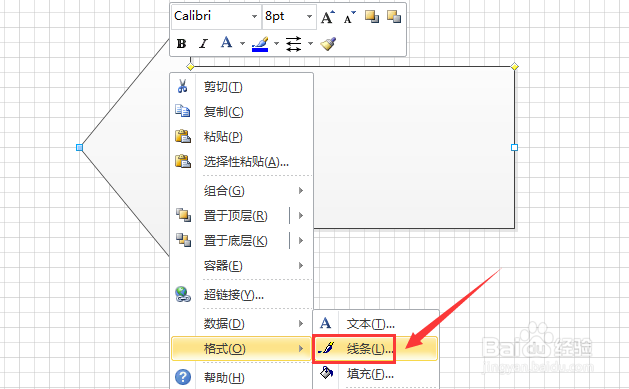
Task: Click the Fill paint bucket icon
Action: [326, 373]
